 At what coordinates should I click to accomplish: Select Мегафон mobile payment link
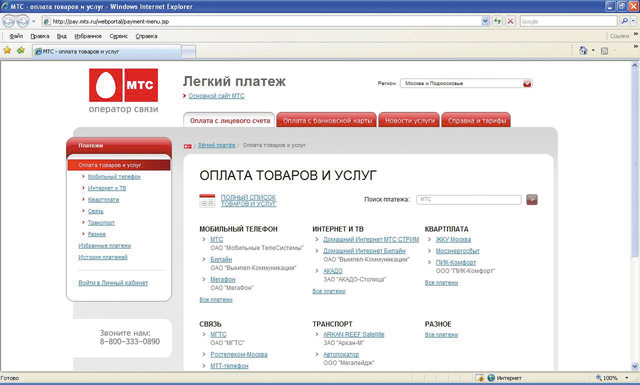(223, 279)
